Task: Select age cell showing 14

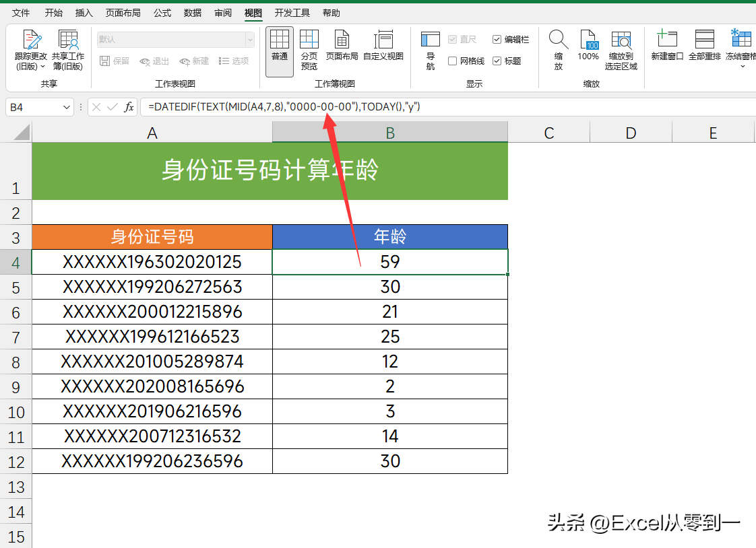Action: tap(390, 436)
